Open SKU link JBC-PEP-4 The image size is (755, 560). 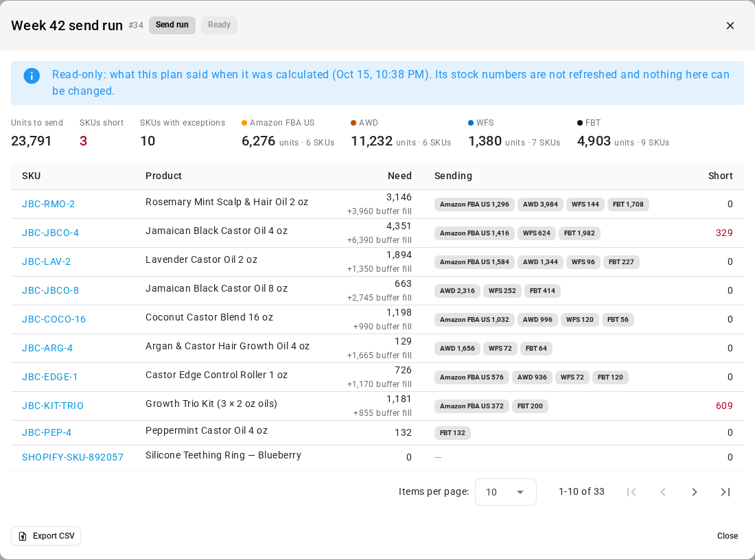[x=46, y=433]
